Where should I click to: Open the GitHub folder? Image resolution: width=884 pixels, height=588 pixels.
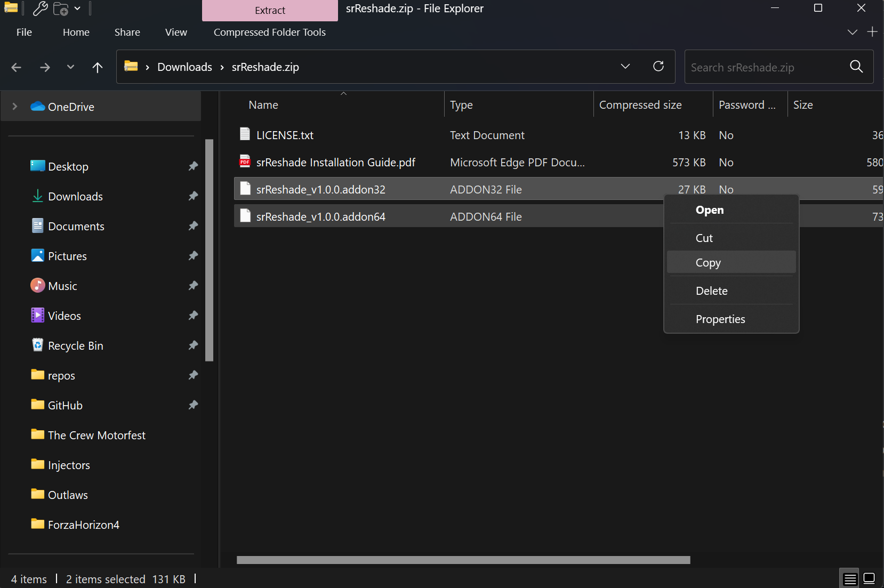pos(57,405)
